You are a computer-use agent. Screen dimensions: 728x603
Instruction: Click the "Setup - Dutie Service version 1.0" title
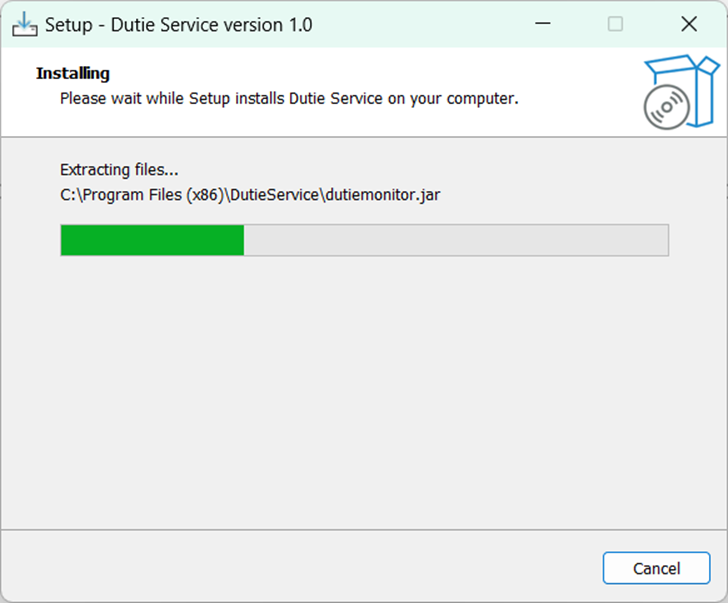click(178, 24)
